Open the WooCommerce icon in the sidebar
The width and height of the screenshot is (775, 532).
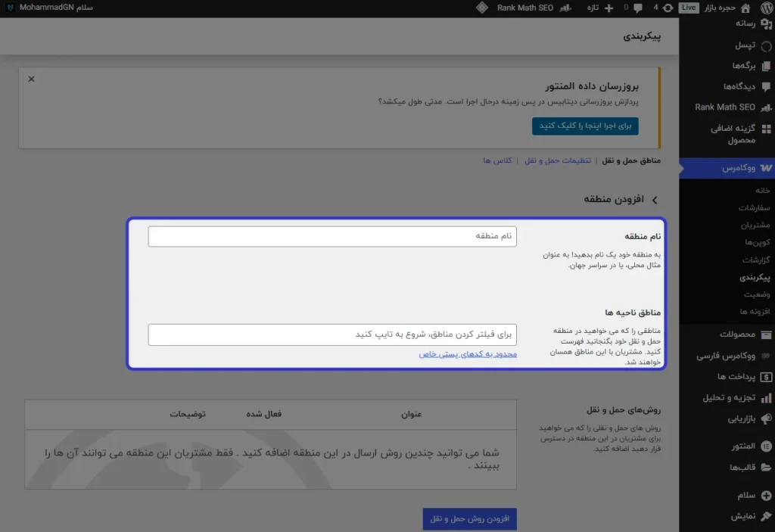pyautogui.click(x=764, y=167)
